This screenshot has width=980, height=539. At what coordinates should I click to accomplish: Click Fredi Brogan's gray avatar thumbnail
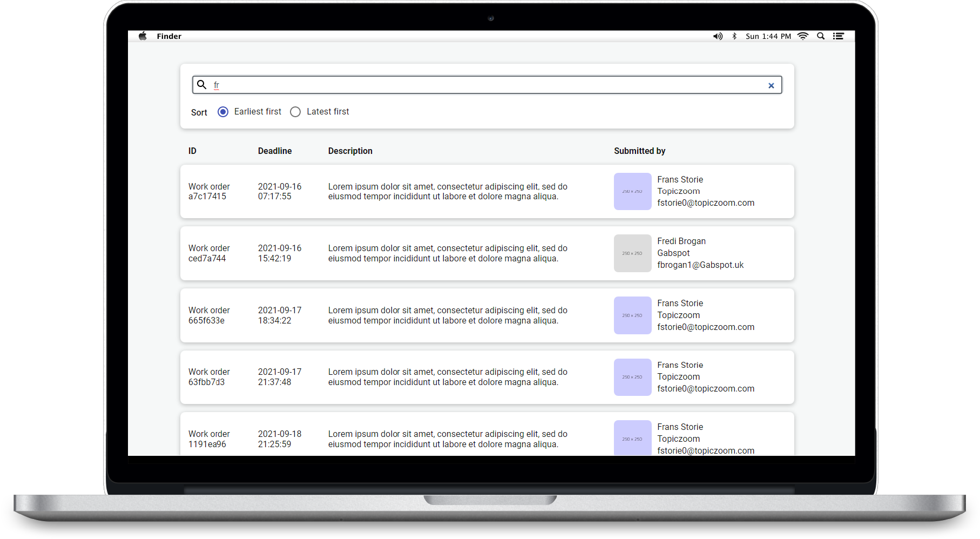[632, 253]
